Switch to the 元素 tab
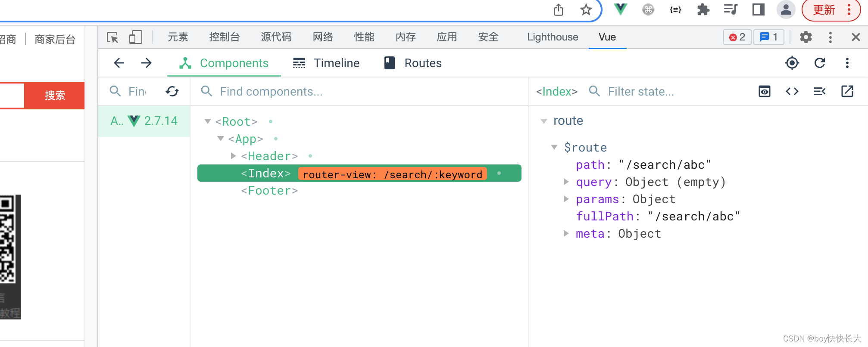Screen dimensions: 868x347 coord(178,37)
